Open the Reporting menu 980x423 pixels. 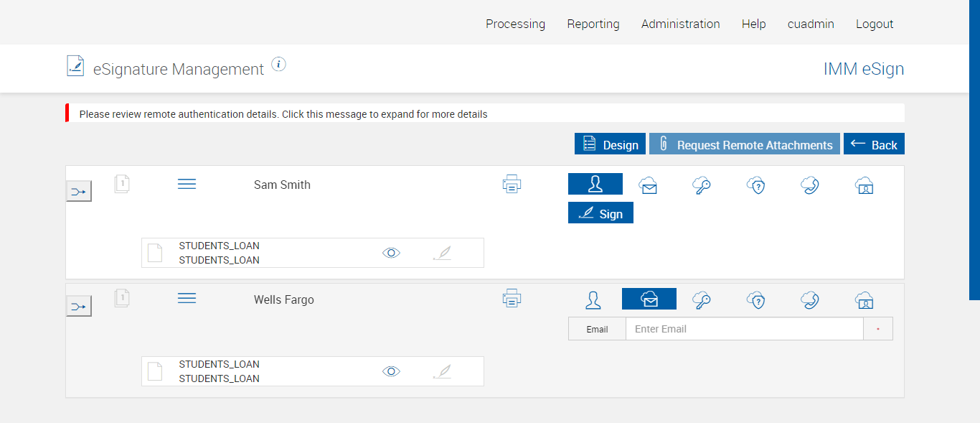[x=593, y=24]
